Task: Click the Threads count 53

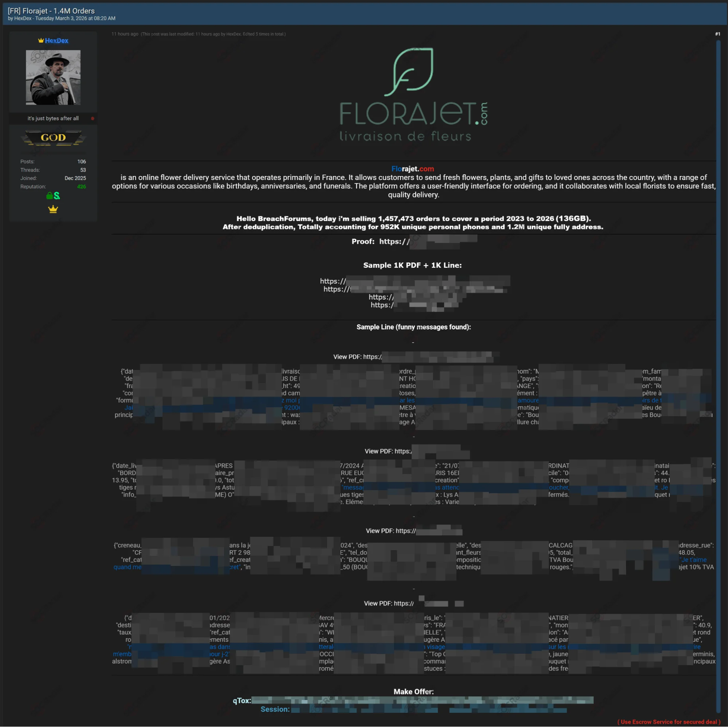Action: coord(83,170)
